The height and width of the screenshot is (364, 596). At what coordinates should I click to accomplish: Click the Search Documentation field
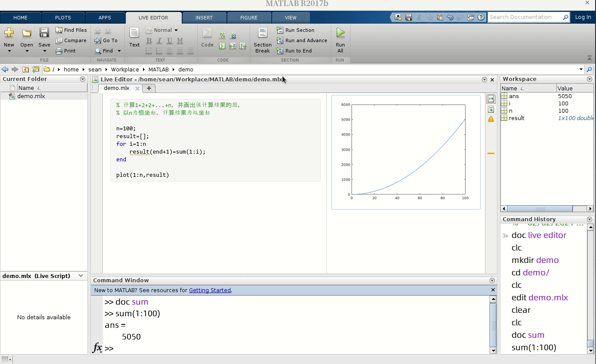(x=526, y=17)
